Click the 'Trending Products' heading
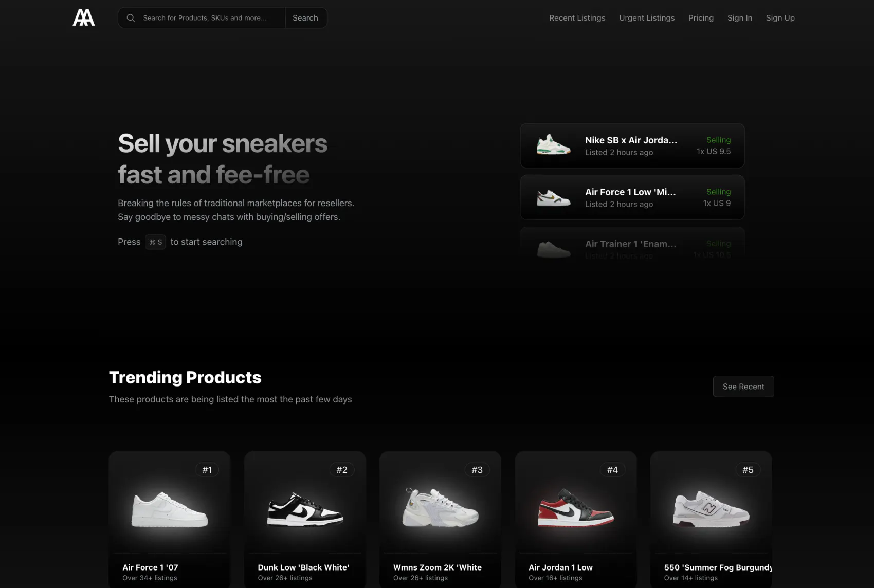874x588 pixels. point(185,377)
